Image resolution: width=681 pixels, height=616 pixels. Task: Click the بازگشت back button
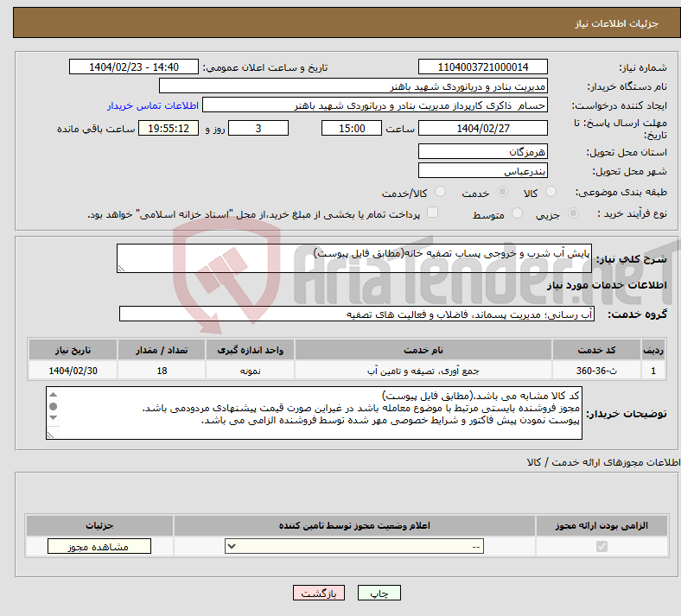(x=319, y=593)
